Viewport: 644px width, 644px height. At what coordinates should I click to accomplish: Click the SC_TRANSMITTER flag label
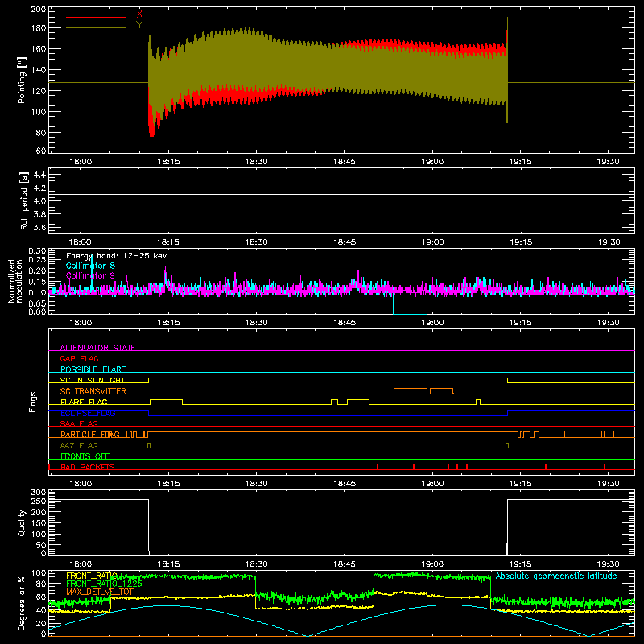pos(93,391)
